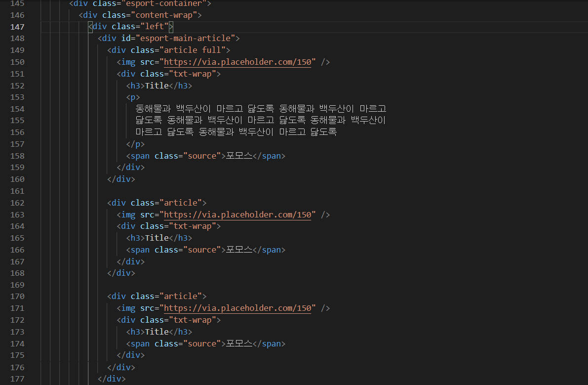Click the img tag name on line 163

pos(128,214)
